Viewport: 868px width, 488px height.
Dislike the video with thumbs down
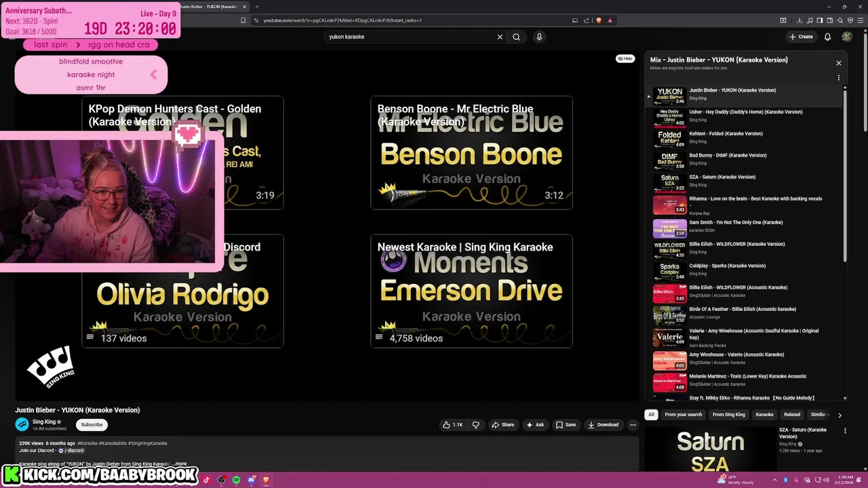point(475,425)
